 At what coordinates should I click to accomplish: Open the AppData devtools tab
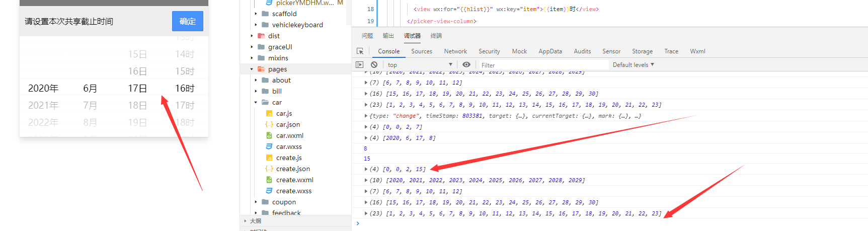coord(550,51)
